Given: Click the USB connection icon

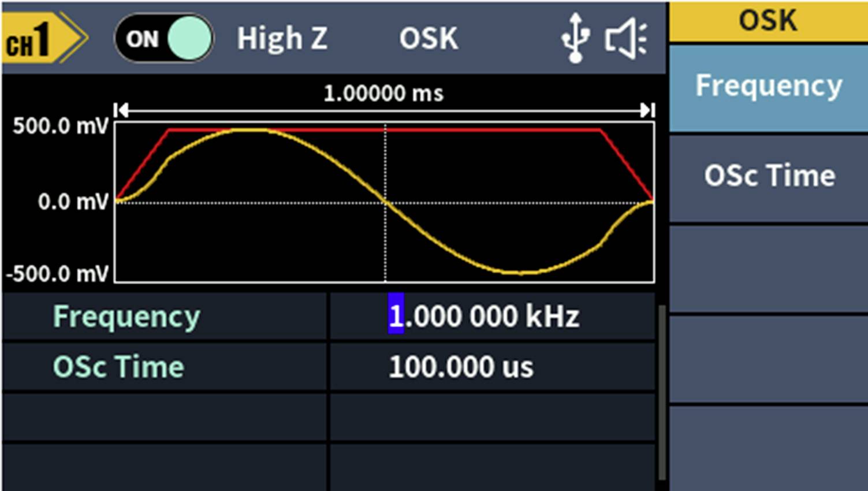Looking at the screenshot, I should 575,38.
